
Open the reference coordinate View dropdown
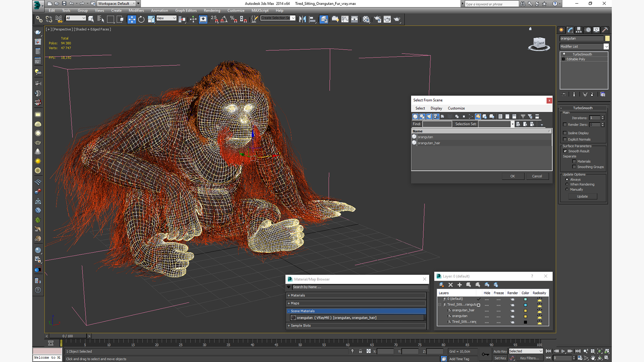point(166,18)
